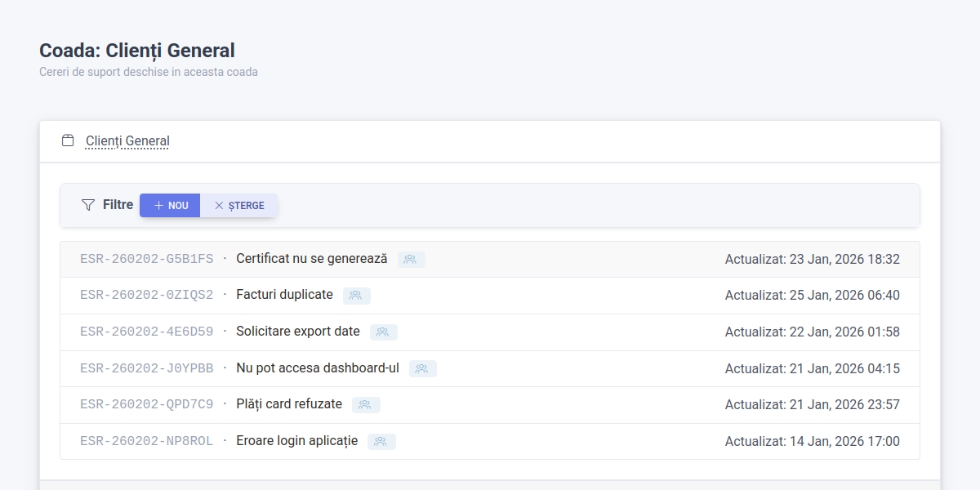Open the Clienți General queue link
The width and height of the screenshot is (980, 490).
tap(127, 141)
